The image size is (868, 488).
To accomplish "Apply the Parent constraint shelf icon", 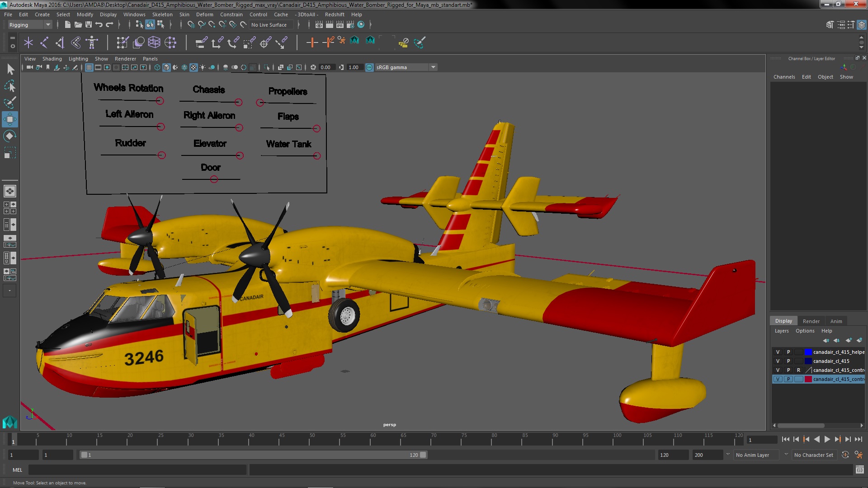I will [201, 42].
